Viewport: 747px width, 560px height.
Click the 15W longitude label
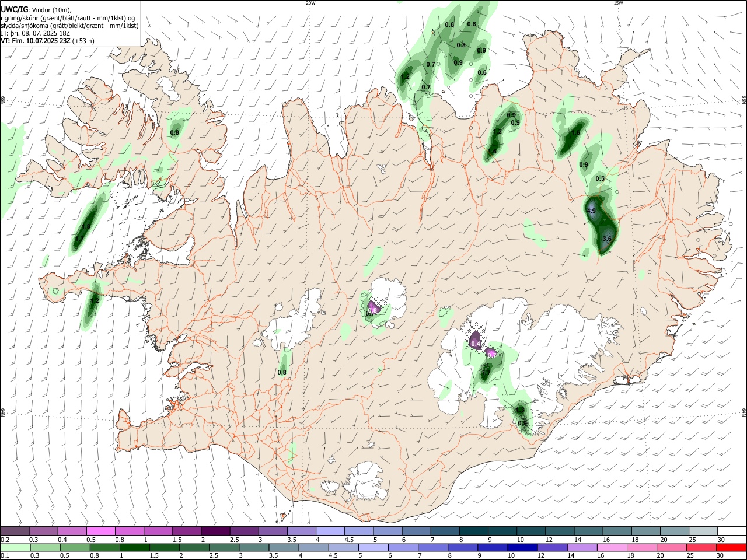pyautogui.click(x=618, y=3)
